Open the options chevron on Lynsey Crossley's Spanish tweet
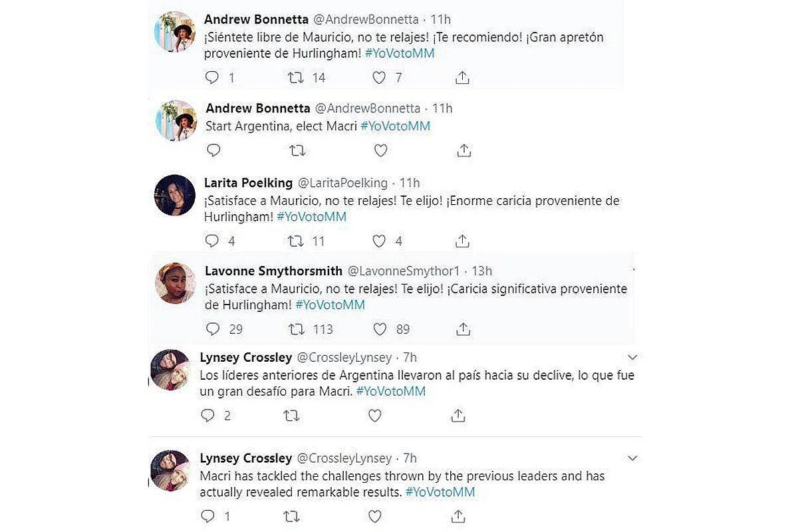 pyautogui.click(x=632, y=358)
